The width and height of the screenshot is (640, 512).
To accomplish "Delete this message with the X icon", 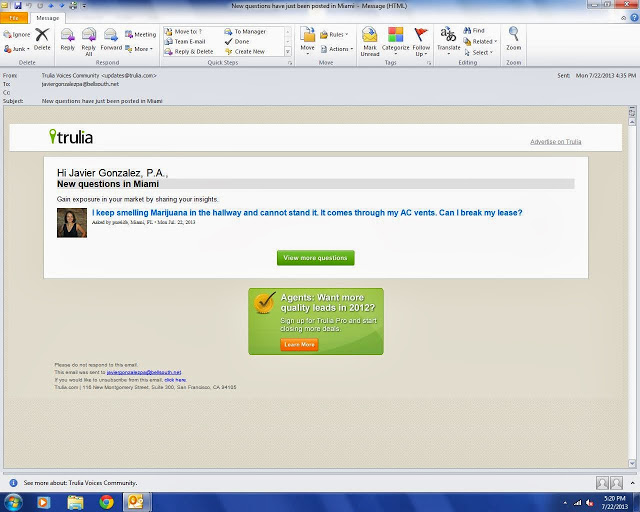I will tap(42, 39).
